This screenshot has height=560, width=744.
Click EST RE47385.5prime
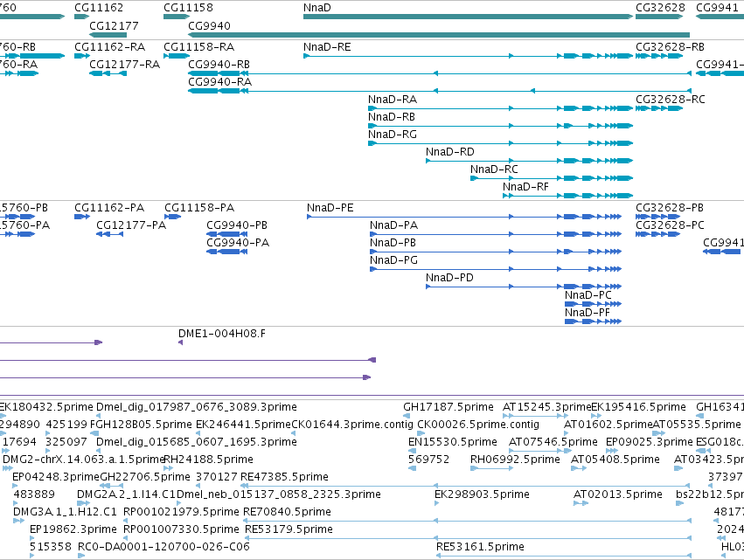pyautogui.click(x=285, y=477)
